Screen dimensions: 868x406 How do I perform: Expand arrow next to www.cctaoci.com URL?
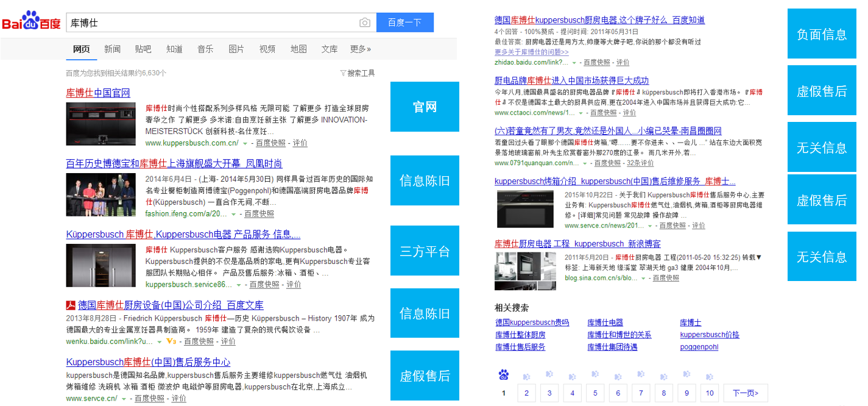pos(580,113)
